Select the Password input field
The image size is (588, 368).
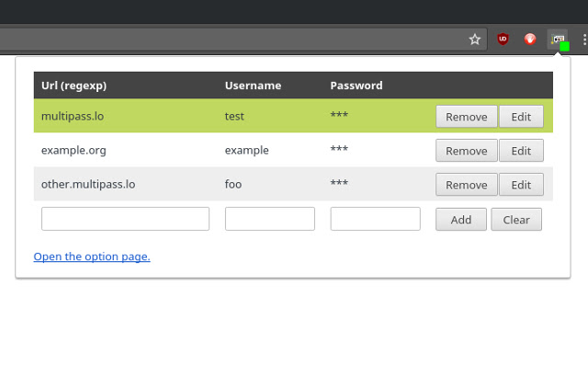375,219
